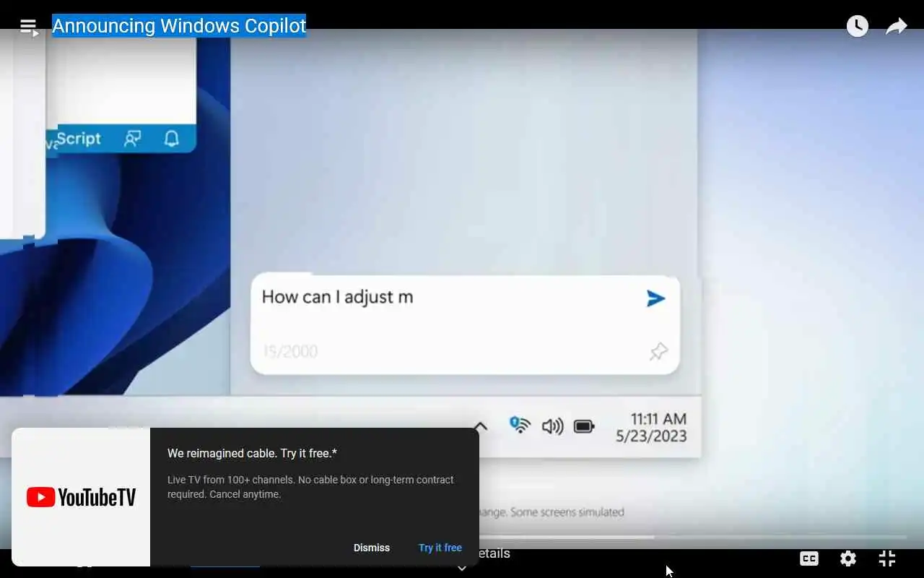This screenshot has width=924, height=578.
Task: Click the YouTube TV logo thumbnail
Action: click(81, 497)
